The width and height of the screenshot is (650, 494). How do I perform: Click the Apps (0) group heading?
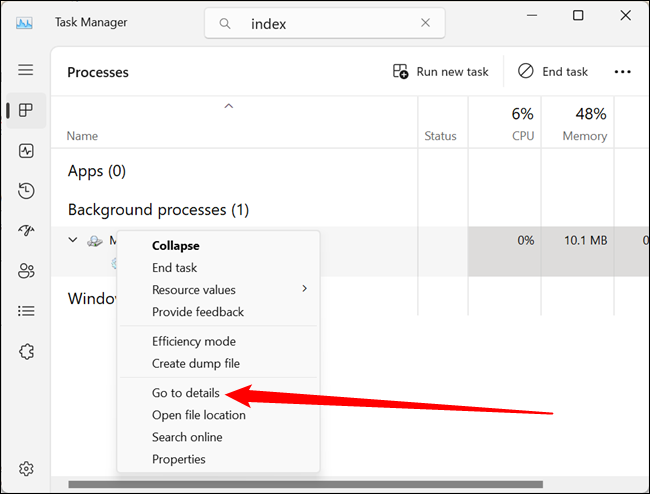click(x=97, y=171)
